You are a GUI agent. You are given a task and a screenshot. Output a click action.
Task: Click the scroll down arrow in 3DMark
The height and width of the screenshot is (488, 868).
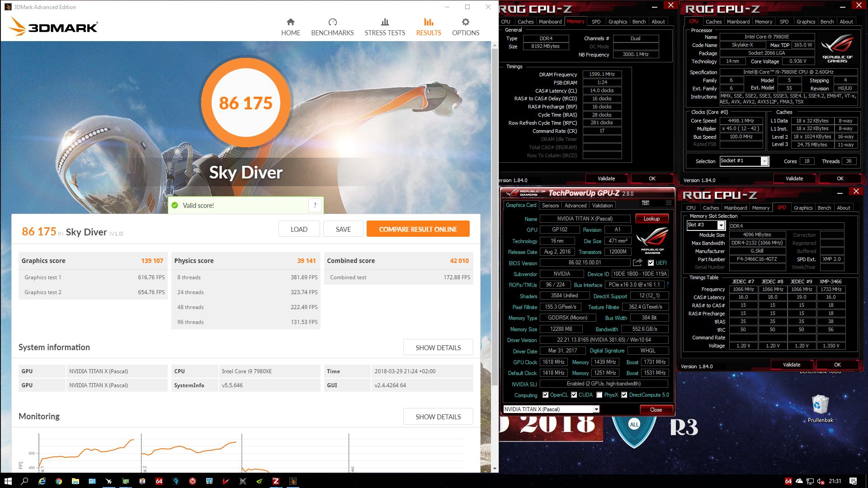(x=495, y=469)
